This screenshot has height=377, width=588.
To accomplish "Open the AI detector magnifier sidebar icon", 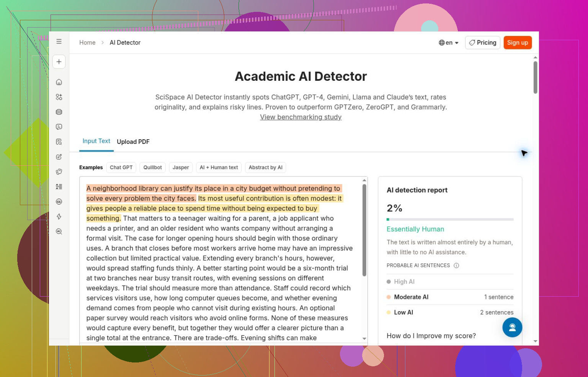I will point(59,232).
